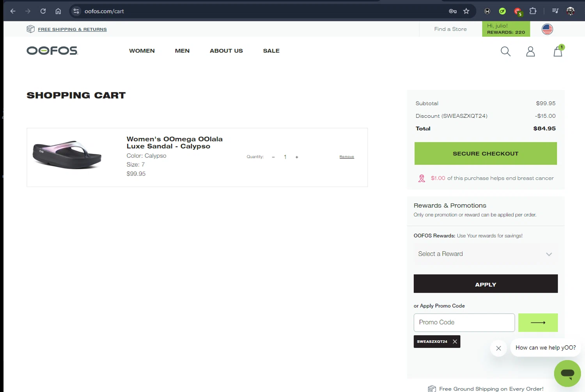Open Find a Store
The width and height of the screenshot is (585, 392).
450,29
